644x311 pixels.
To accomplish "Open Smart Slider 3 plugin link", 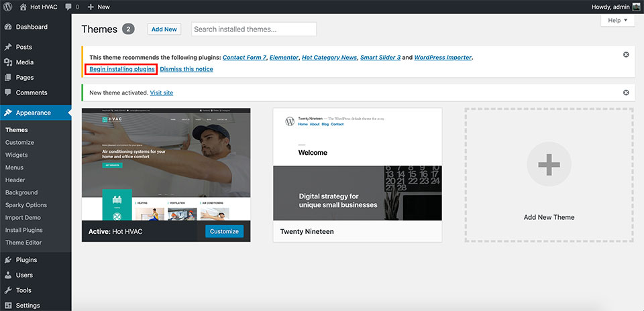I will [380, 58].
